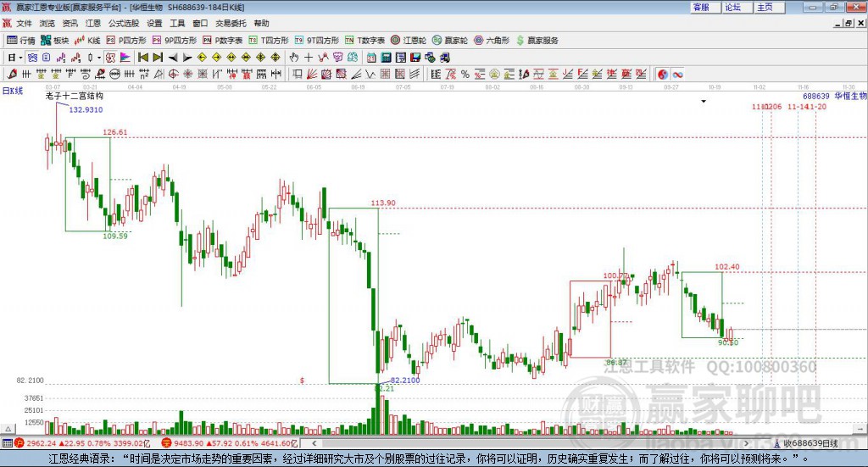This screenshot has height=467, width=868.
Task: Select the hand pan tool
Action: tap(294, 58)
